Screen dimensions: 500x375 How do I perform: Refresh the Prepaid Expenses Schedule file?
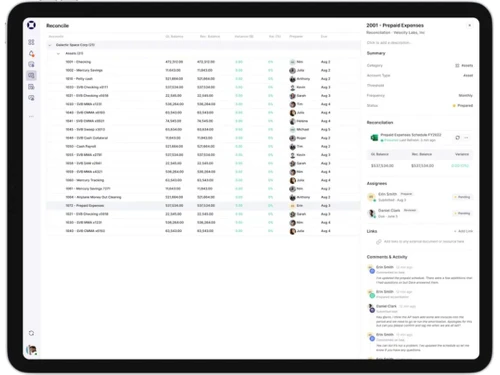[x=457, y=137]
